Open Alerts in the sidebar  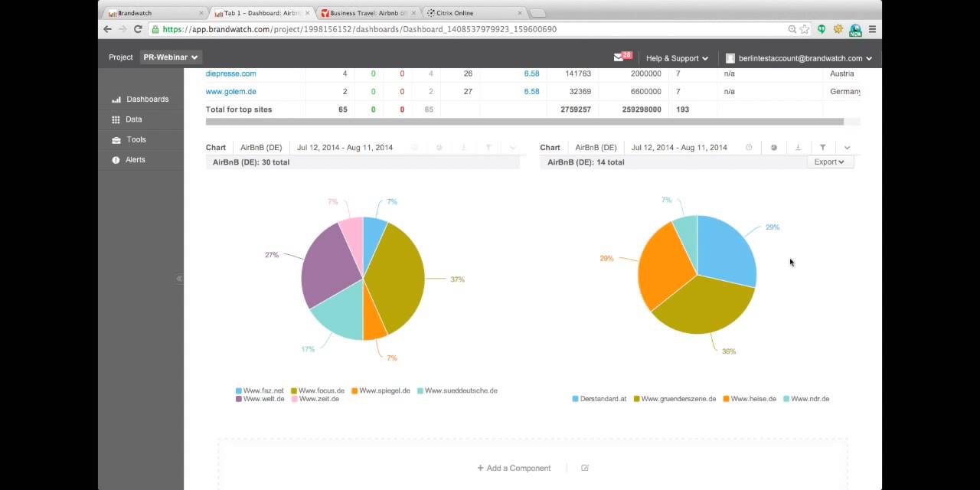[129, 160]
